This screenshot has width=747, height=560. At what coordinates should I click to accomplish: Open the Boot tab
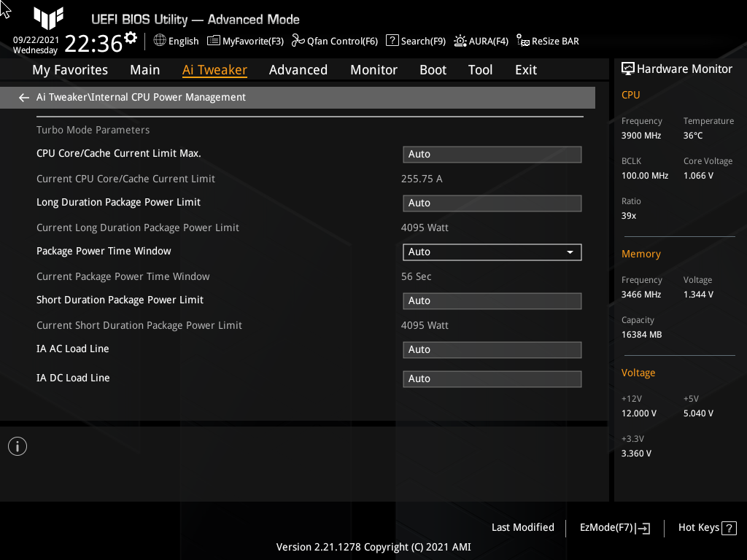[433, 70]
